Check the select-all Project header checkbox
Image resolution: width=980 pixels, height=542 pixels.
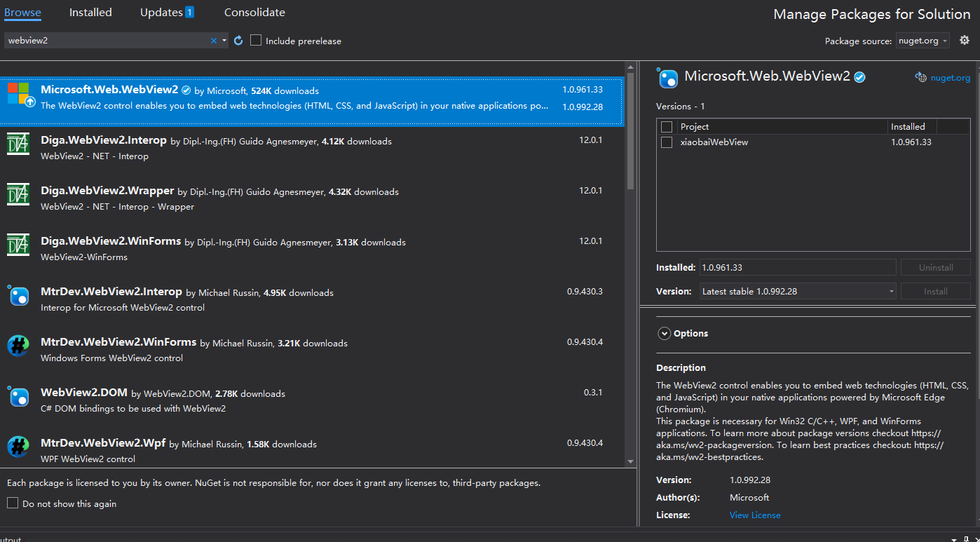pos(667,127)
